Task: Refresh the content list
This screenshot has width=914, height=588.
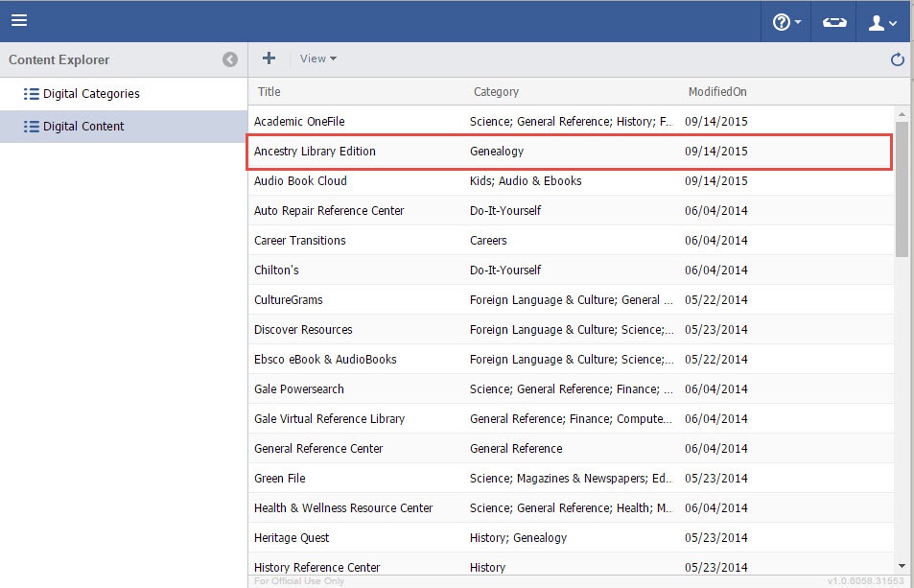Action: [898, 59]
